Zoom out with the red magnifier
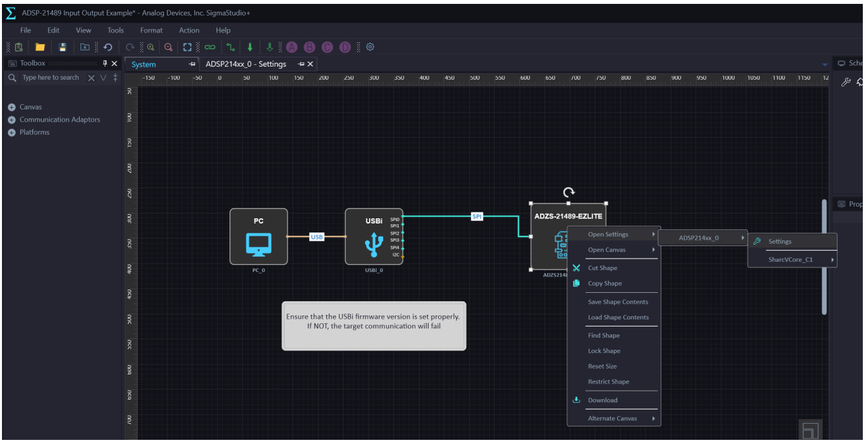 point(169,47)
